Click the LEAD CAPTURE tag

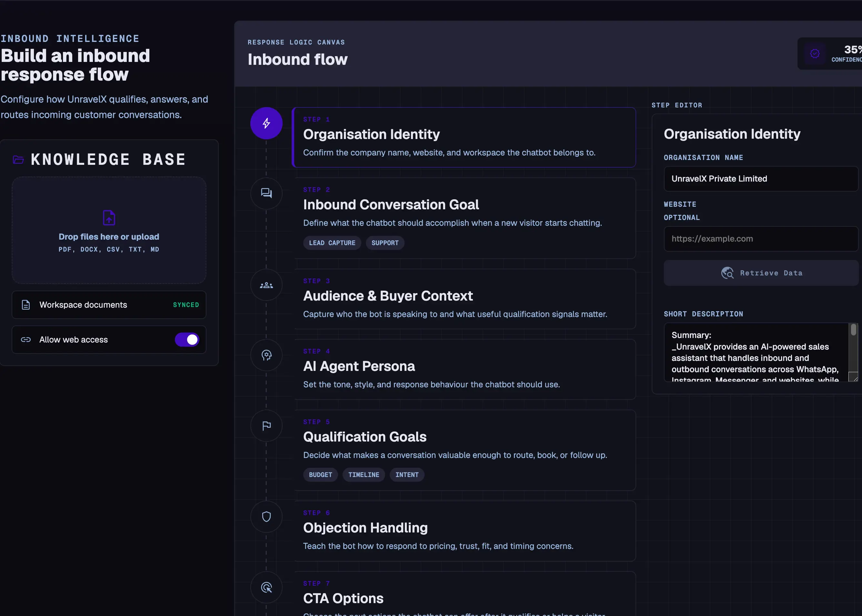pos(332,243)
